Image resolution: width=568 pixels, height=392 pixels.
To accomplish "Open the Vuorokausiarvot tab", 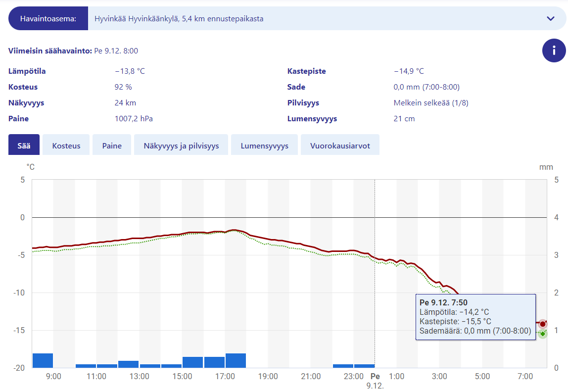I will coord(340,146).
